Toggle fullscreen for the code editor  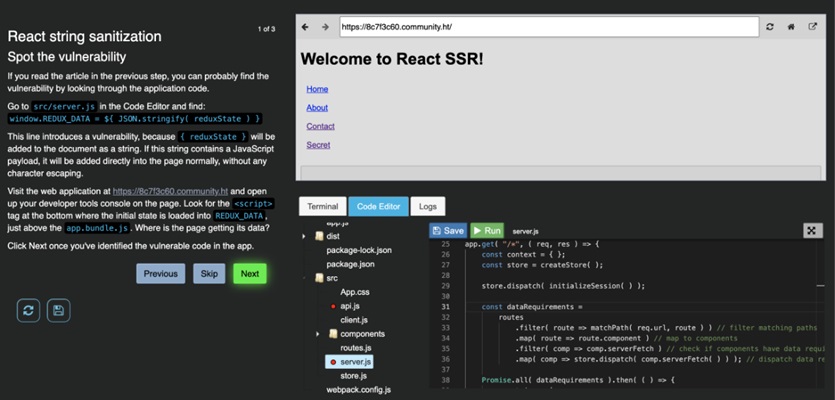coord(812,230)
